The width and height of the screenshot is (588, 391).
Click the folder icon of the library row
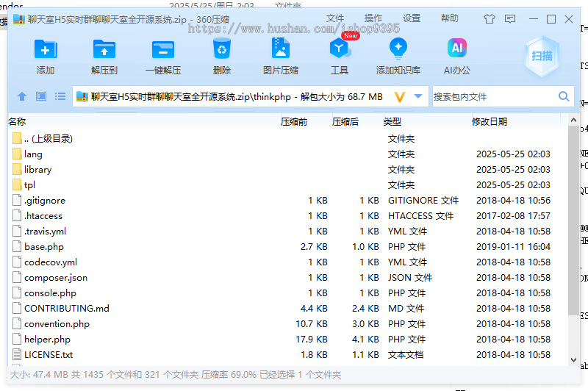click(17, 169)
